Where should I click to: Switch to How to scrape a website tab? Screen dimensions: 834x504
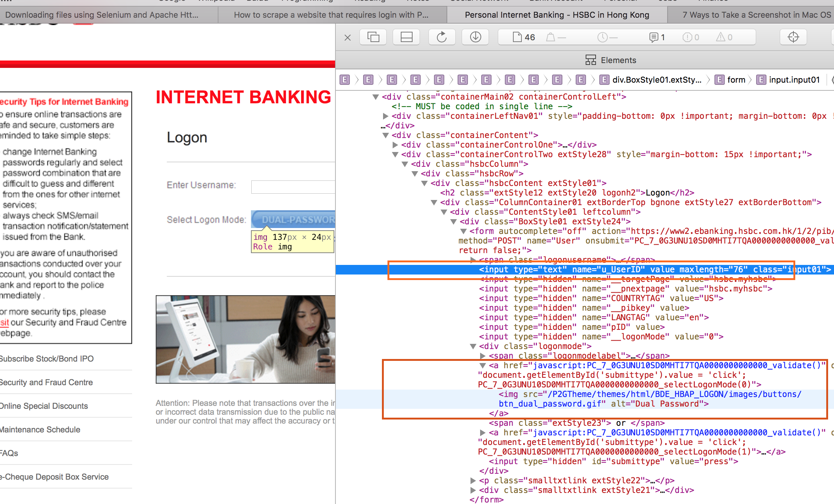pyautogui.click(x=332, y=15)
